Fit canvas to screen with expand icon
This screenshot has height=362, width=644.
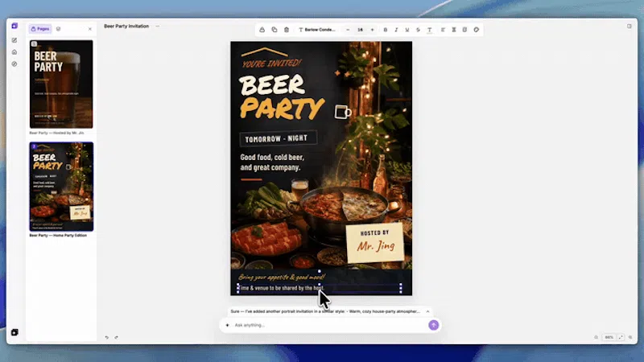pos(621,337)
